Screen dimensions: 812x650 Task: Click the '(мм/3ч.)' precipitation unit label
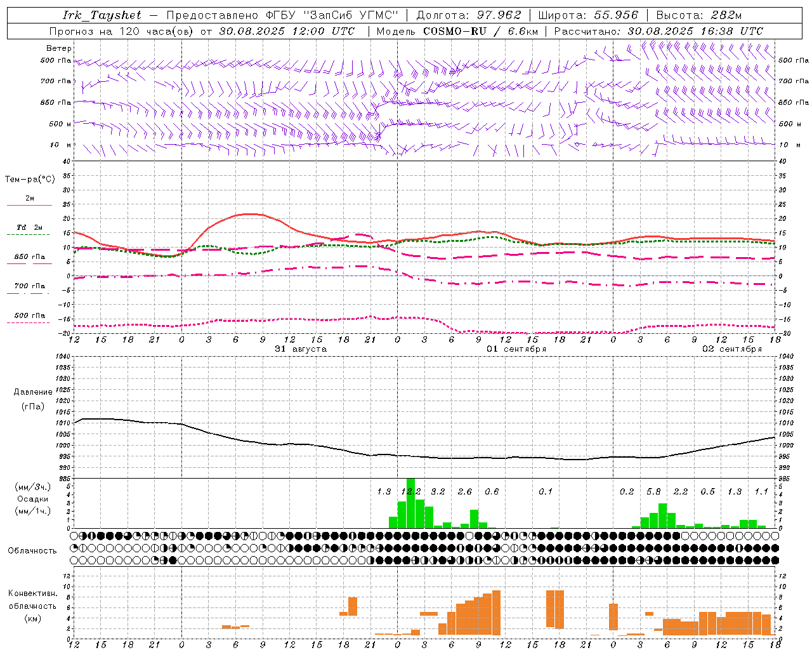[x=33, y=487]
